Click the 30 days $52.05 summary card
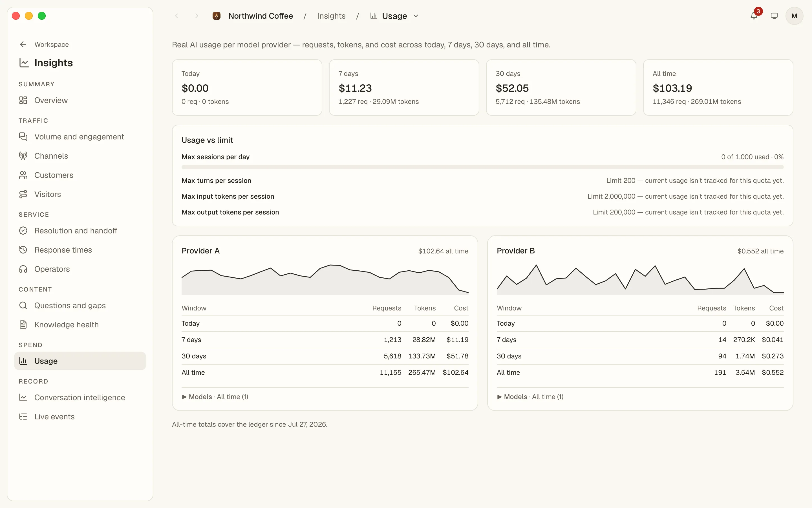This screenshot has width=812, height=508. tap(561, 87)
